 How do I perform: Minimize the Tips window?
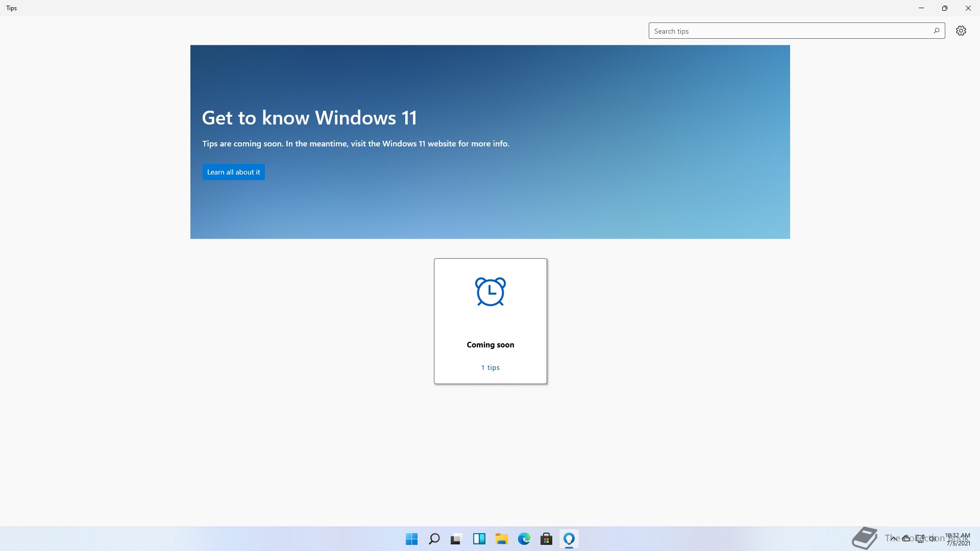pyautogui.click(x=921, y=8)
